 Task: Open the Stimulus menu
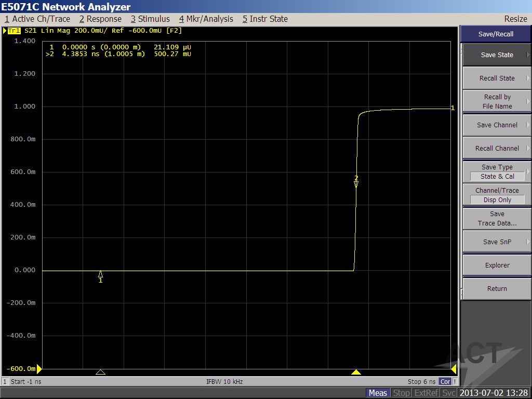click(150, 19)
